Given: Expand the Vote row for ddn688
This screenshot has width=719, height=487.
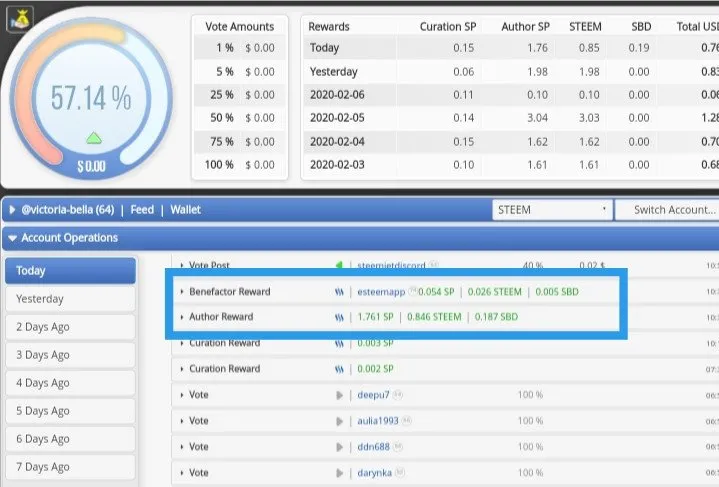Looking at the screenshot, I should [182, 447].
